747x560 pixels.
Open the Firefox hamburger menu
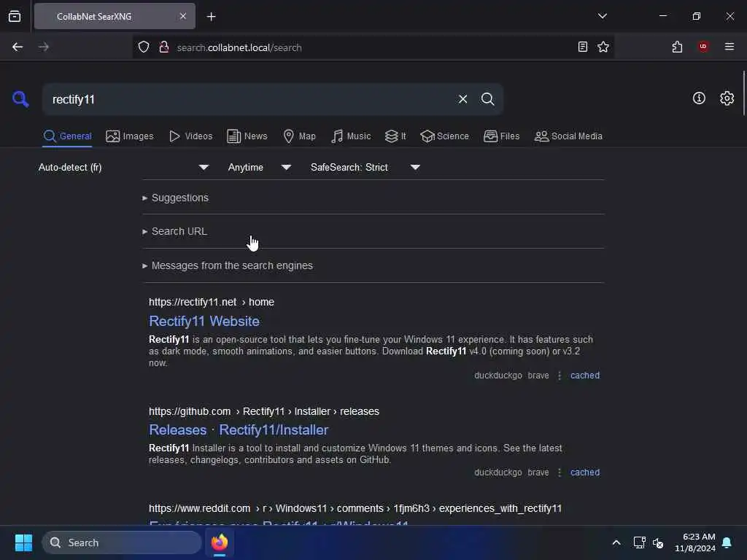[729, 47]
